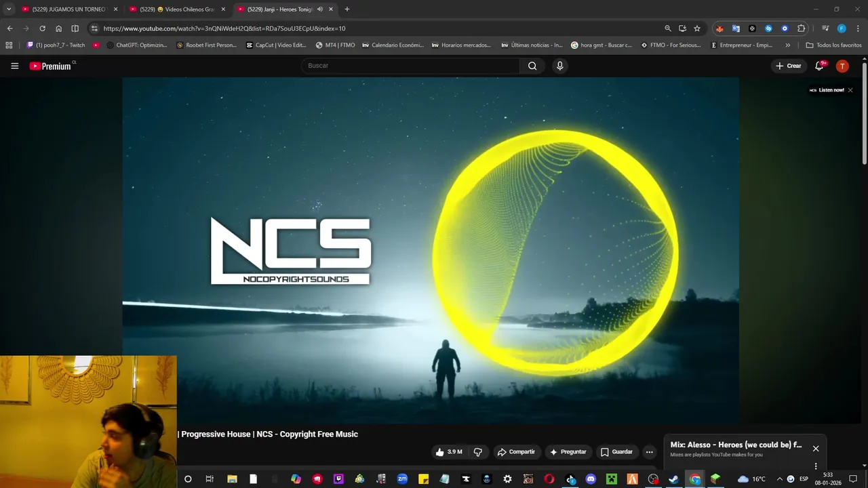Click the page vertical scrollbar
The height and width of the screenshot is (488, 868).
pyautogui.click(x=864, y=113)
